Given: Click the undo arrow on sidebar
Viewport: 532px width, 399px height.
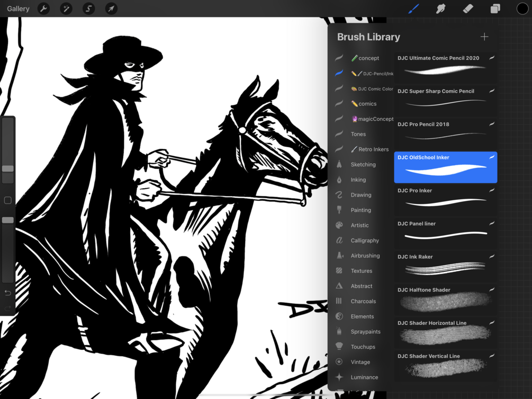Looking at the screenshot, I should tap(8, 292).
